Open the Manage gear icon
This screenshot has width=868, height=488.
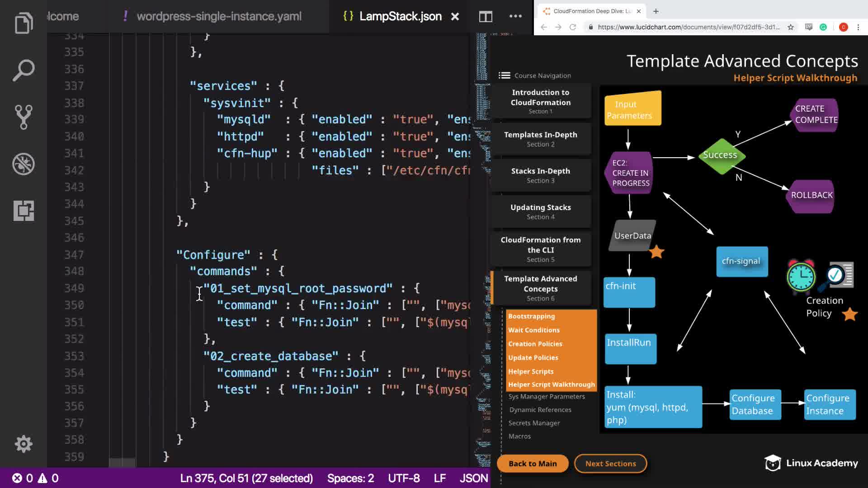point(24,444)
